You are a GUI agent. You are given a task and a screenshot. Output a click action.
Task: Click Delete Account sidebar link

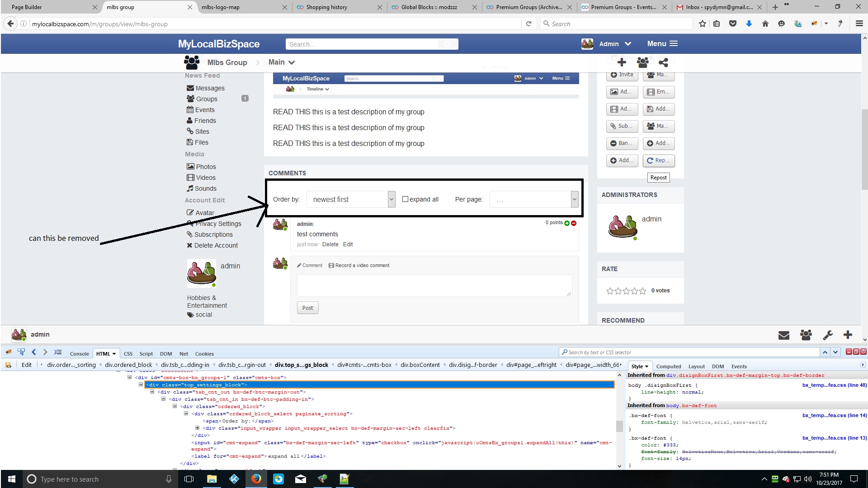tap(216, 245)
